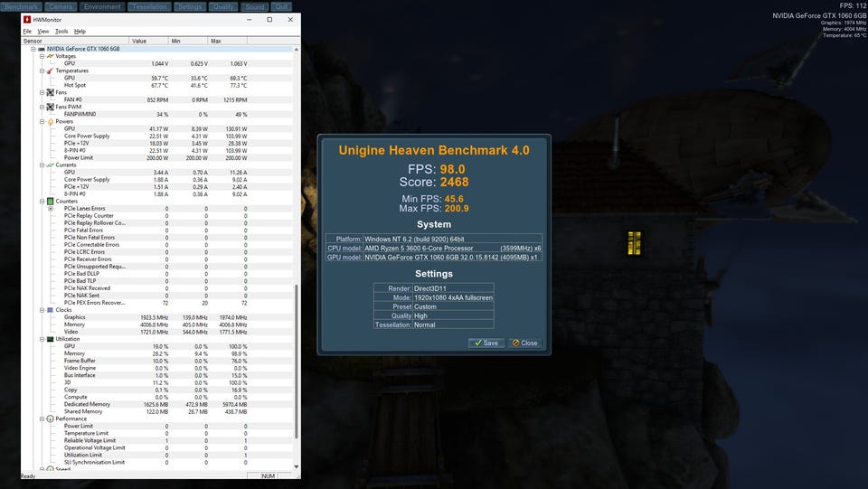868x489 pixels.
Task: Collapse the Temperatures tree branch
Action: tap(42, 71)
